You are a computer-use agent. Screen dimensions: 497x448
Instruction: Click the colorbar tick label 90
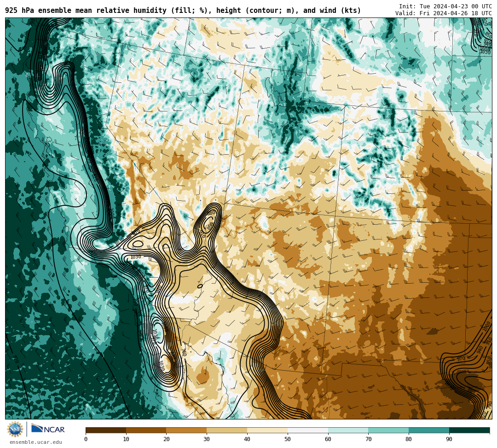[449, 439]
